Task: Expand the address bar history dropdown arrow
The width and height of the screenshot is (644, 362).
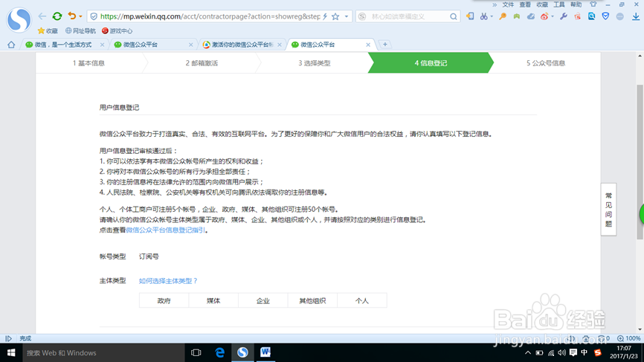Action: pyautogui.click(x=347, y=16)
